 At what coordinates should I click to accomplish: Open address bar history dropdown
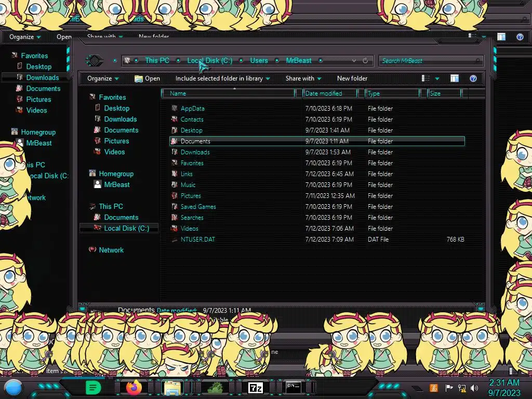tap(354, 60)
